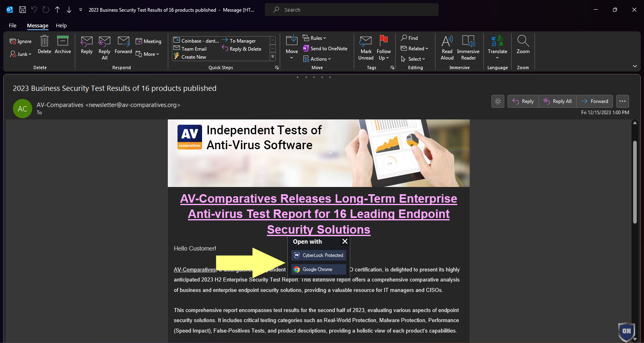Open Quick Steps dialog launcher
Viewport: 644px width, 343px height.
pyautogui.click(x=277, y=68)
